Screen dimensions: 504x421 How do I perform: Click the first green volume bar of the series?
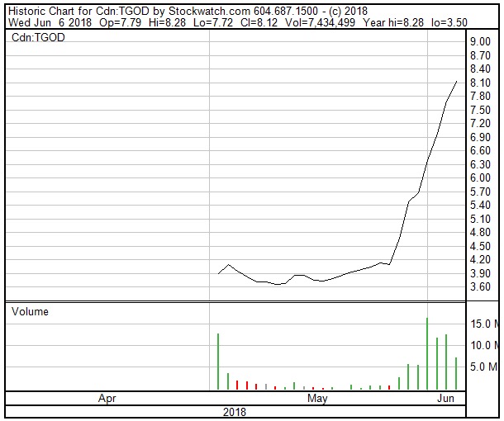pyautogui.click(x=218, y=362)
